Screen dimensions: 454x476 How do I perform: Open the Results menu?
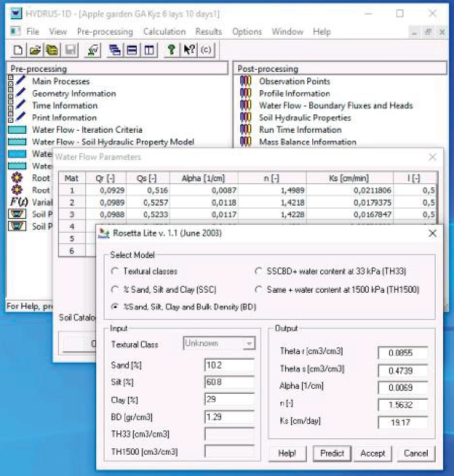[x=208, y=32]
